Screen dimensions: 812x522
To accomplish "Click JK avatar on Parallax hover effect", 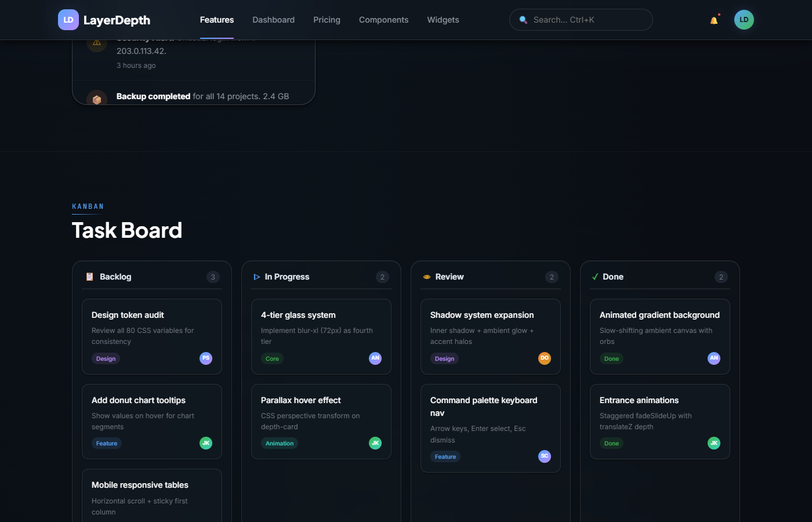I will [375, 443].
